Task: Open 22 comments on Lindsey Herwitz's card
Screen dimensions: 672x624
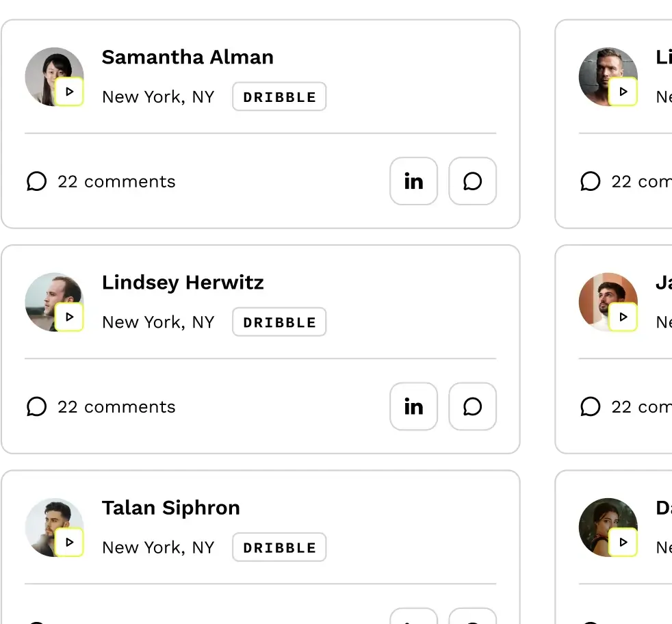Action: coord(101,406)
